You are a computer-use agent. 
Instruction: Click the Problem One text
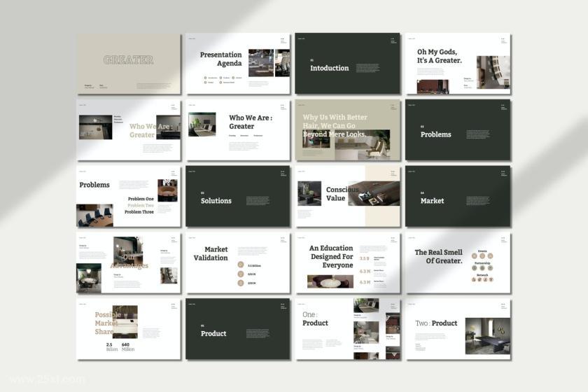pyautogui.click(x=141, y=199)
